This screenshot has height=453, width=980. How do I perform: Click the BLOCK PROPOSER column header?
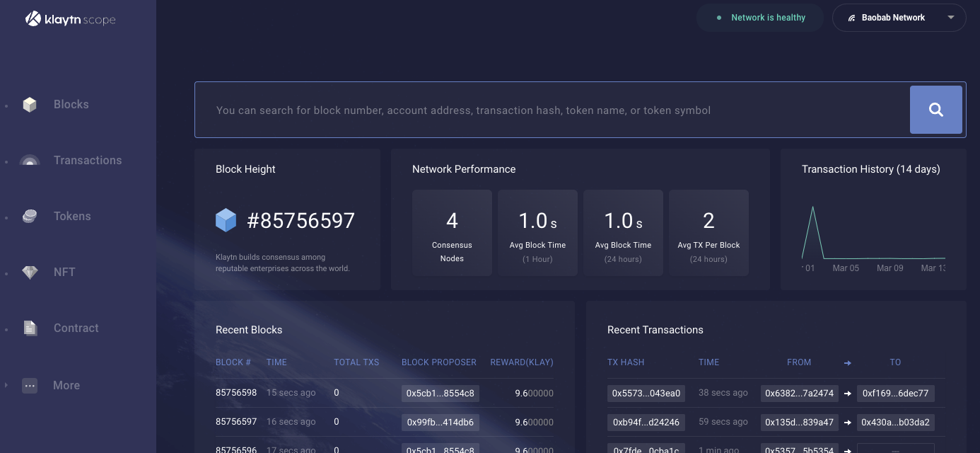pyautogui.click(x=439, y=362)
